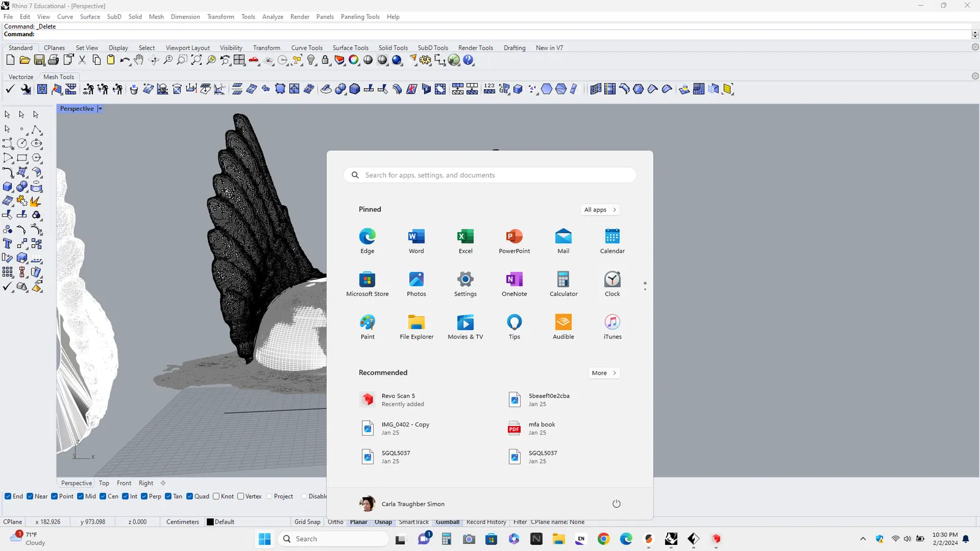Click the red car Set View icon

click(x=254, y=60)
